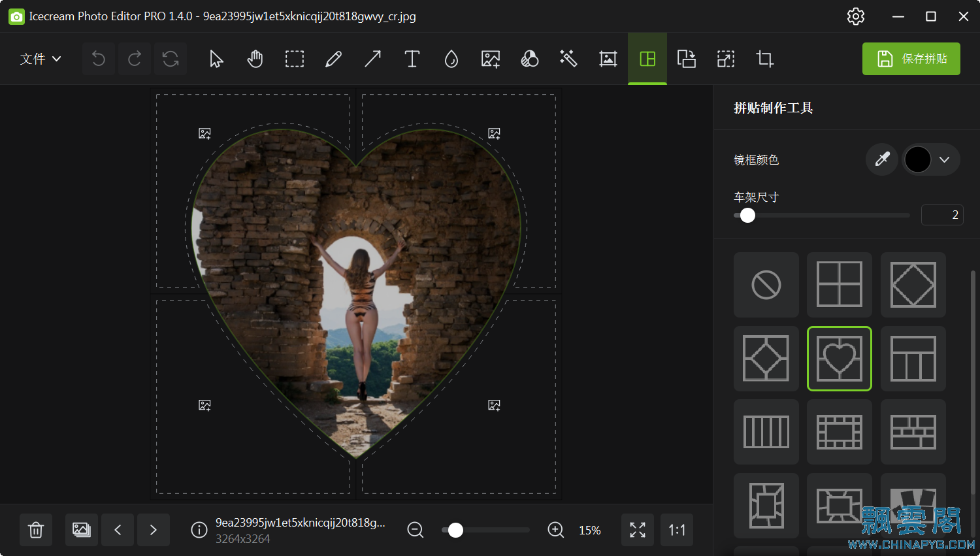Click the zoom slider handle
This screenshot has height=556, width=980.
pos(455,530)
